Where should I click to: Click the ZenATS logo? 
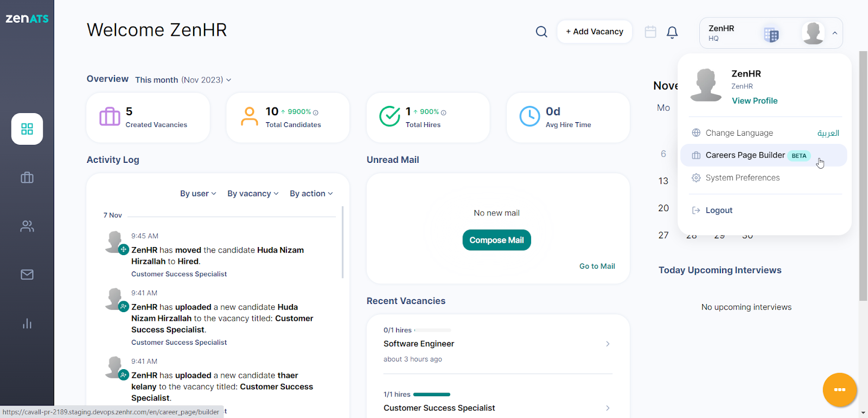pyautogui.click(x=27, y=18)
